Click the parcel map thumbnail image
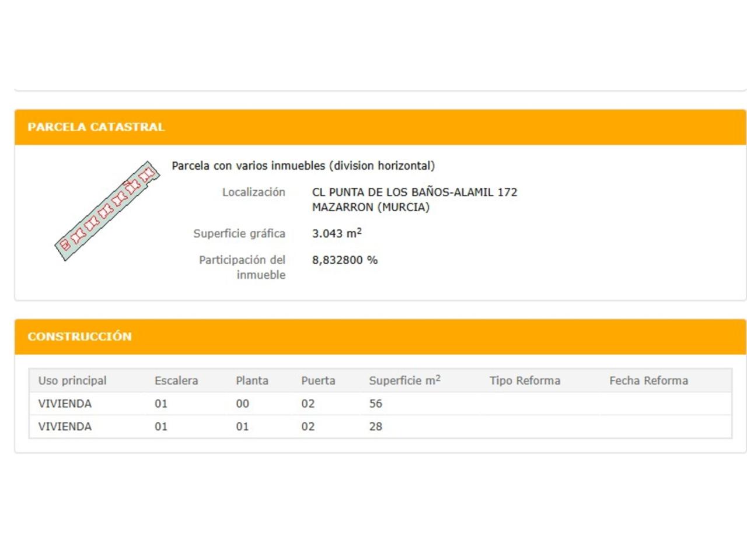Viewport: 747px width, 560px height. tap(107, 211)
